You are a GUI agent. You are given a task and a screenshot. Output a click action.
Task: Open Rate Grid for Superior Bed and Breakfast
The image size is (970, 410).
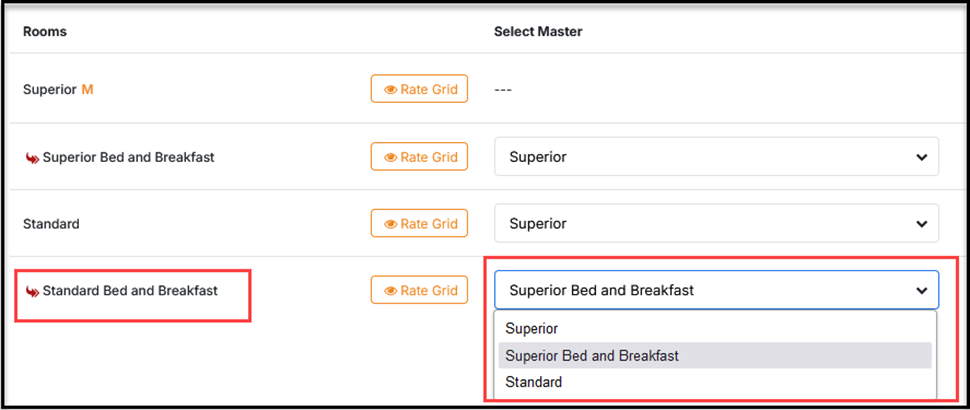(419, 157)
